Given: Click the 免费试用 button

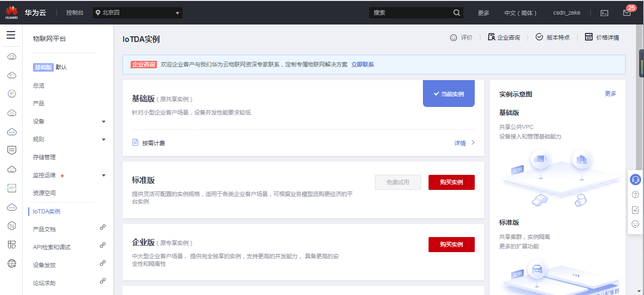Looking at the screenshot, I should tap(398, 182).
